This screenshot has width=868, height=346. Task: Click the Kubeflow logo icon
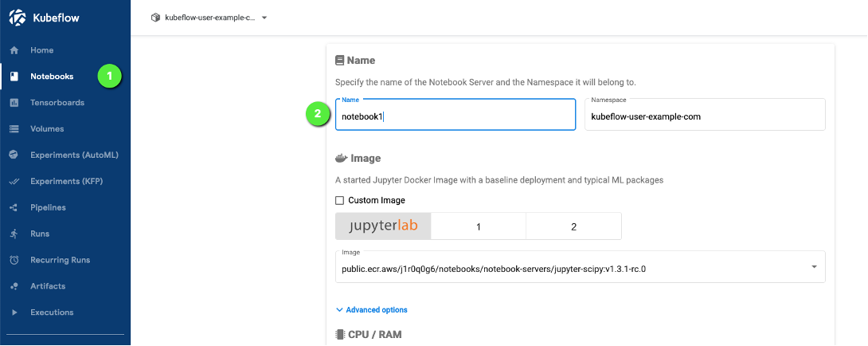pyautogui.click(x=18, y=18)
